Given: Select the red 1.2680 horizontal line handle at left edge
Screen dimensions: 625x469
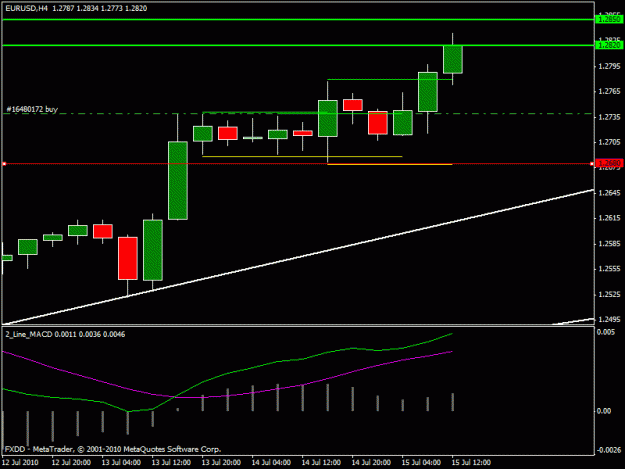Looking at the screenshot, I should click(x=4, y=164).
